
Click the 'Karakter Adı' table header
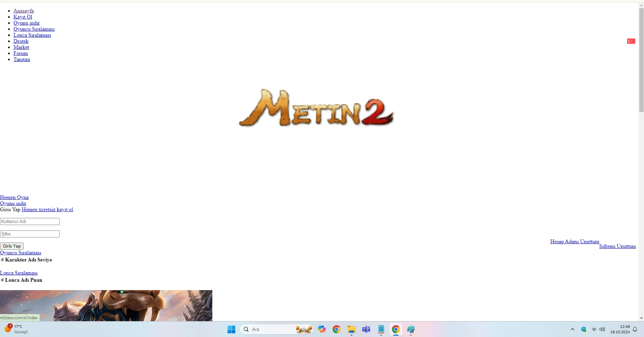point(21,260)
